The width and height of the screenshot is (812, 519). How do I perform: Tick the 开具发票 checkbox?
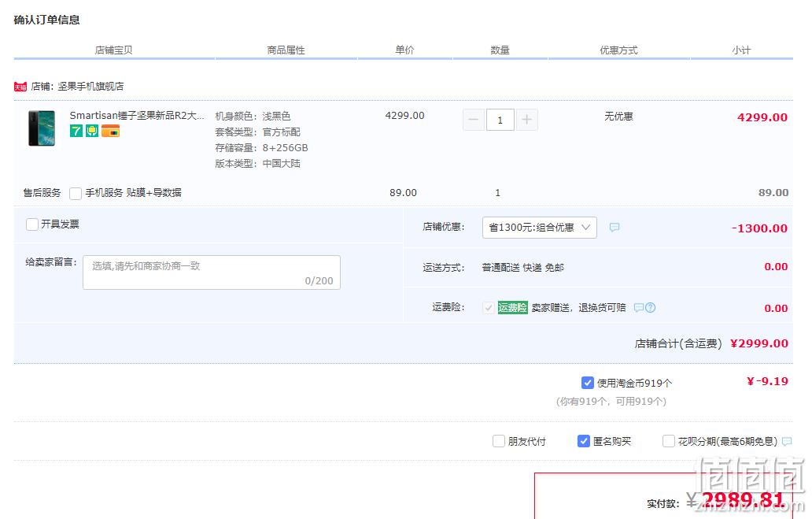click(x=32, y=224)
